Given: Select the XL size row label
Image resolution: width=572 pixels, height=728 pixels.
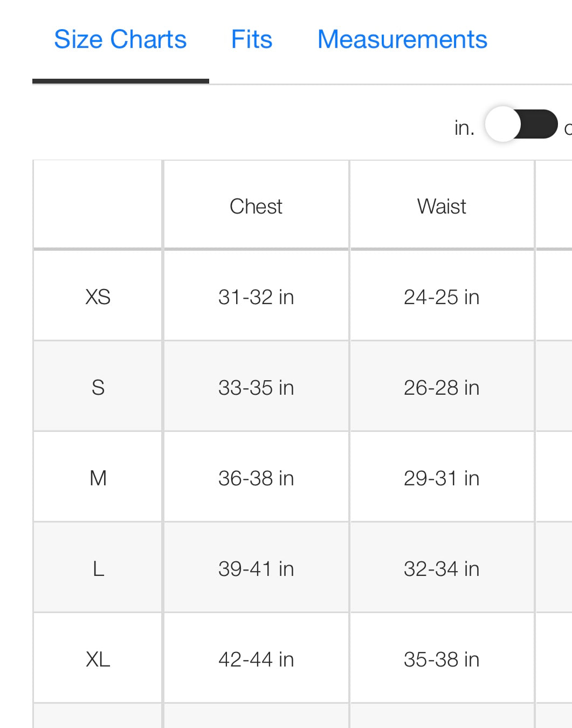Looking at the screenshot, I should [98, 660].
